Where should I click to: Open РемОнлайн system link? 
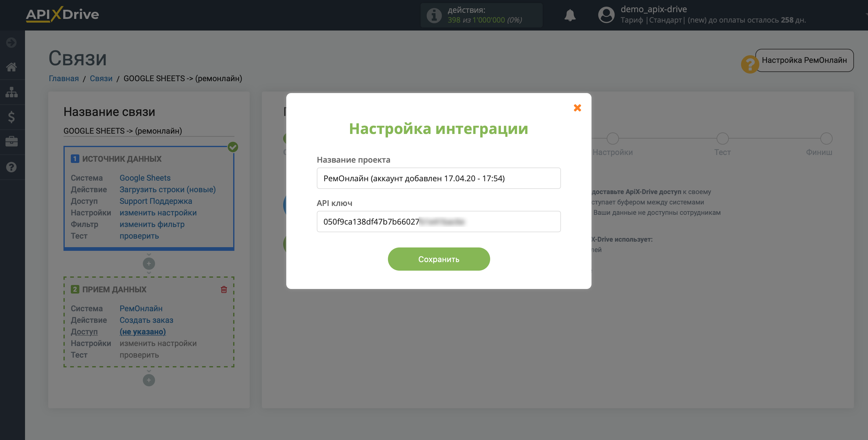pos(141,308)
